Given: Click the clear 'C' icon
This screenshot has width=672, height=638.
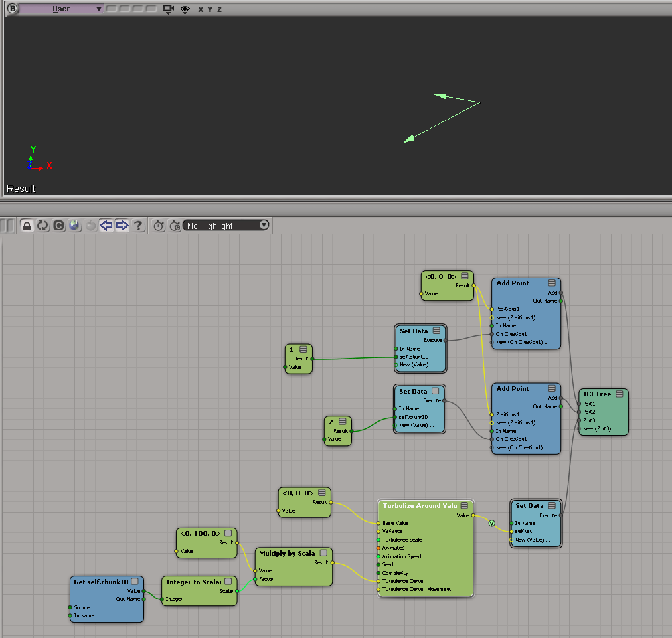Looking at the screenshot, I should (x=58, y=226).
